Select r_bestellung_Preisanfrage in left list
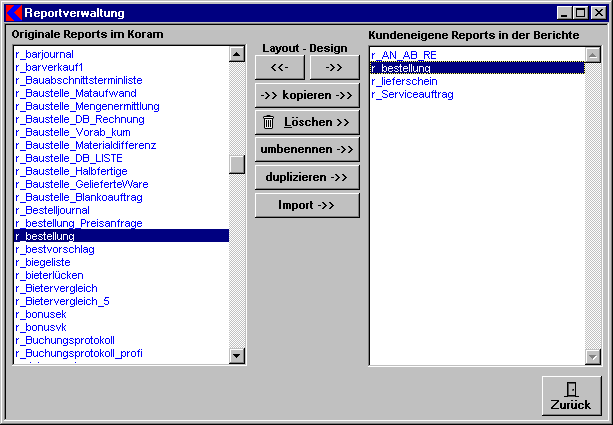The height and width of the screenshot is (425, 613). 78,223
